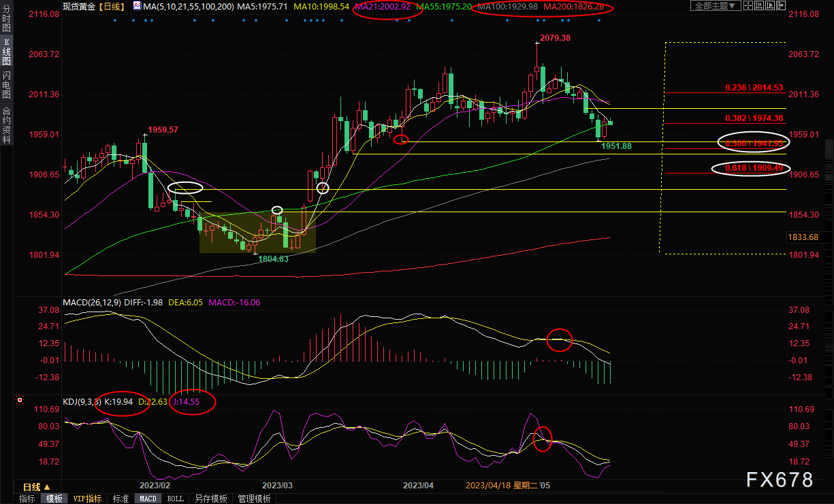The image size is (834, 504).
Task: Select the 标准 template tab
Action: (121, 499)
